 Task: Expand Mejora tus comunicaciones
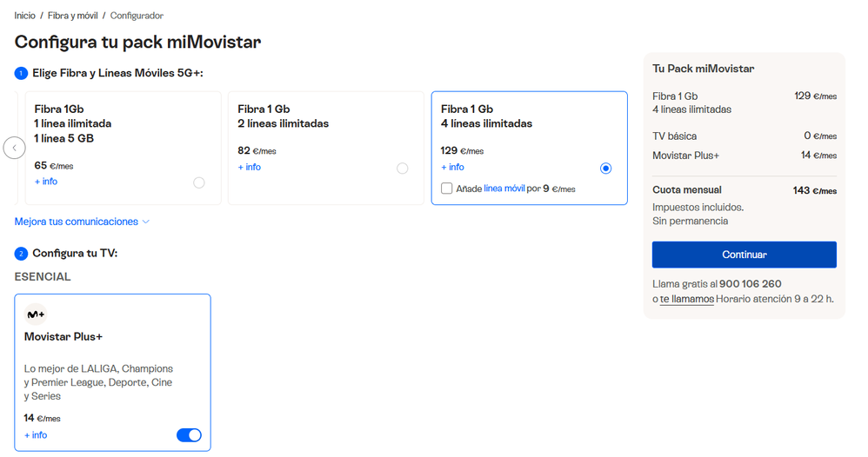82,222
